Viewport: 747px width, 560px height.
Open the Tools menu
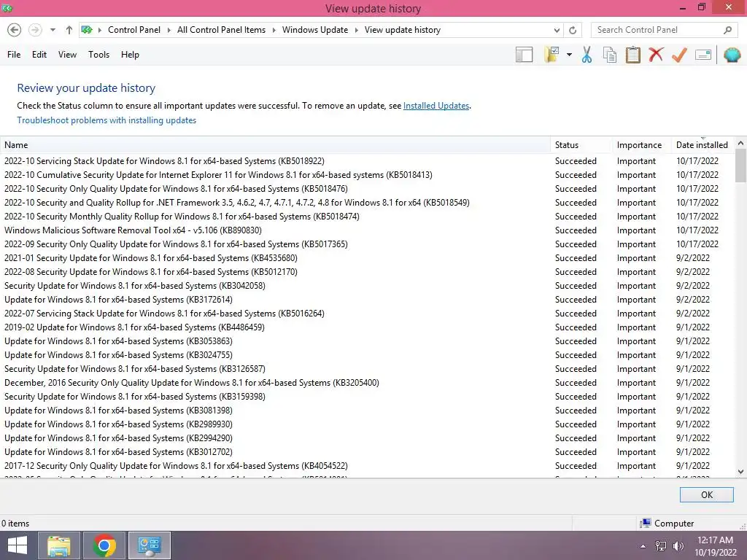98,55
